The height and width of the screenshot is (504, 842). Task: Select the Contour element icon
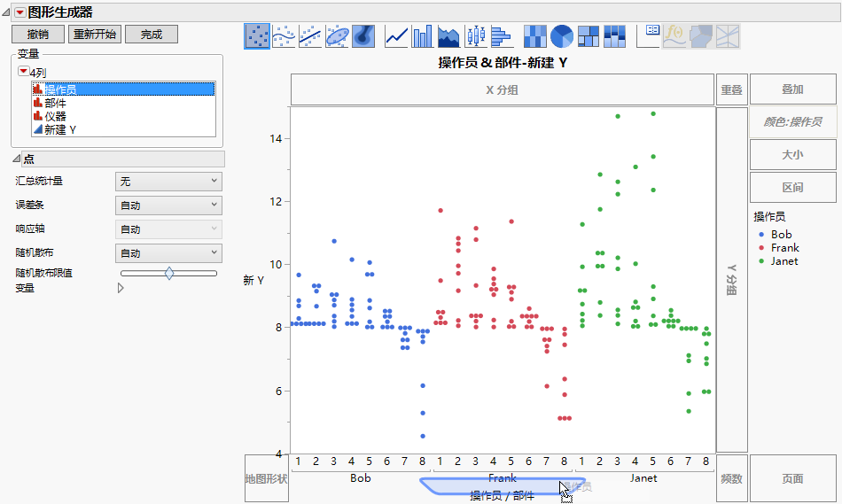coord(363,36)
